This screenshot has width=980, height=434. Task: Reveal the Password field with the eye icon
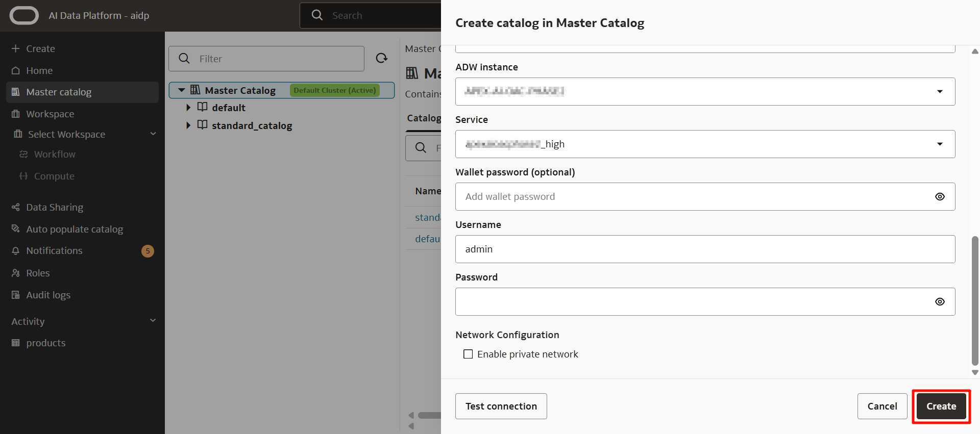coord(940,302)
